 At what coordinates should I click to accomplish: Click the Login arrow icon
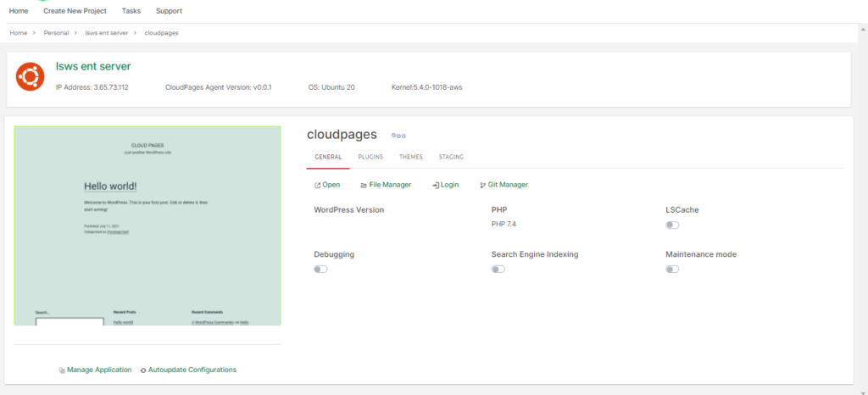click(x=436, y=186)
